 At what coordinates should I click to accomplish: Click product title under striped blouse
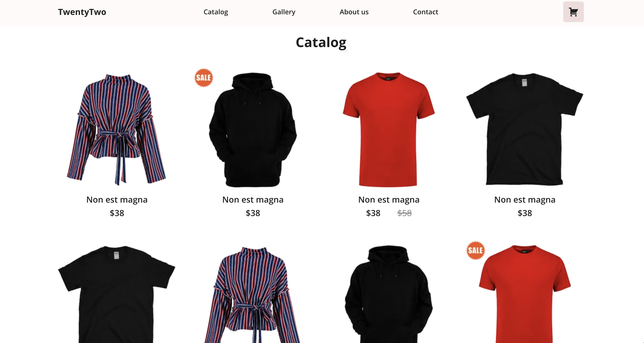pos(117,200)
